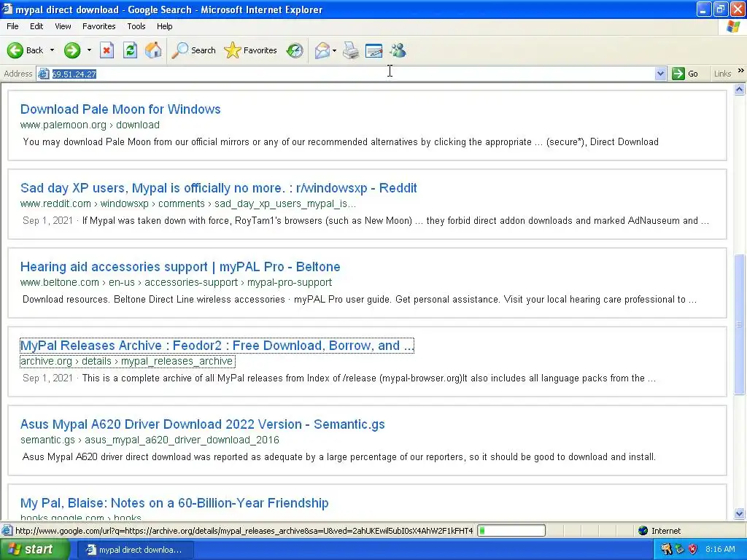The image size is (747, 560).
Task: Click the green Forward arrow icon
Action: coord(72,50)
